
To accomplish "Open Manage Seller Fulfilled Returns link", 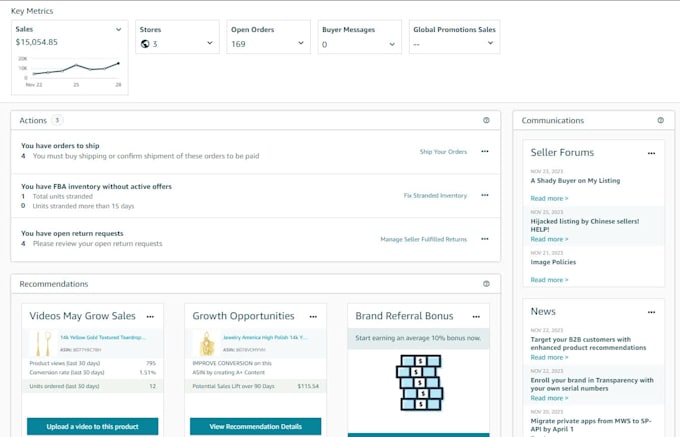I will pos(424,239).
